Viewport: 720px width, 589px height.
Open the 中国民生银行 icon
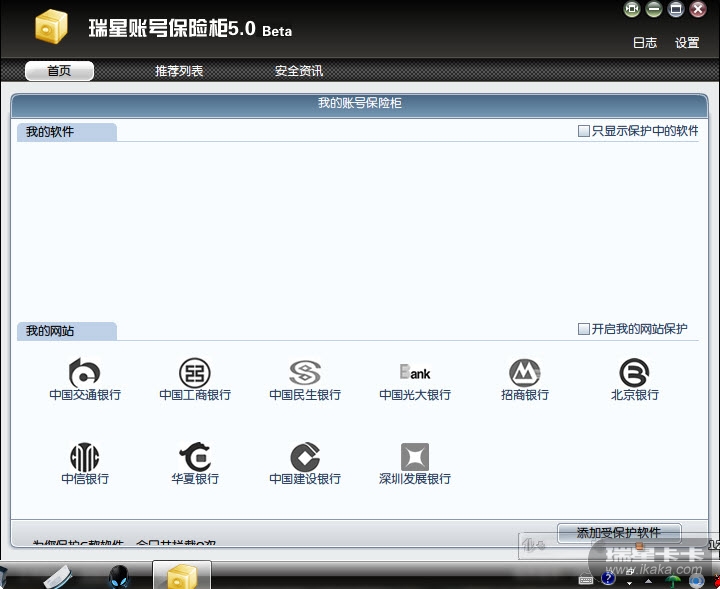[x=305, y=373]
